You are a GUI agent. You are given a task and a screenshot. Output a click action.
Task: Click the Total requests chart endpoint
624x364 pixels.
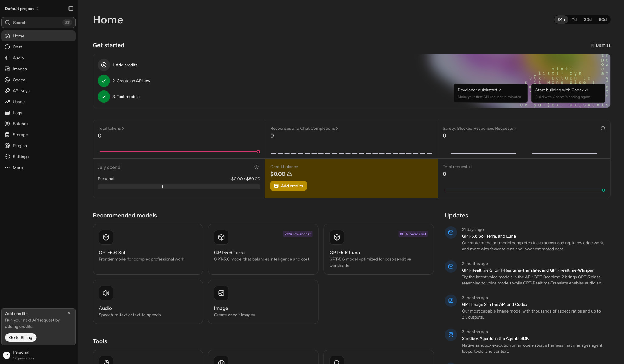coord(603,190)
